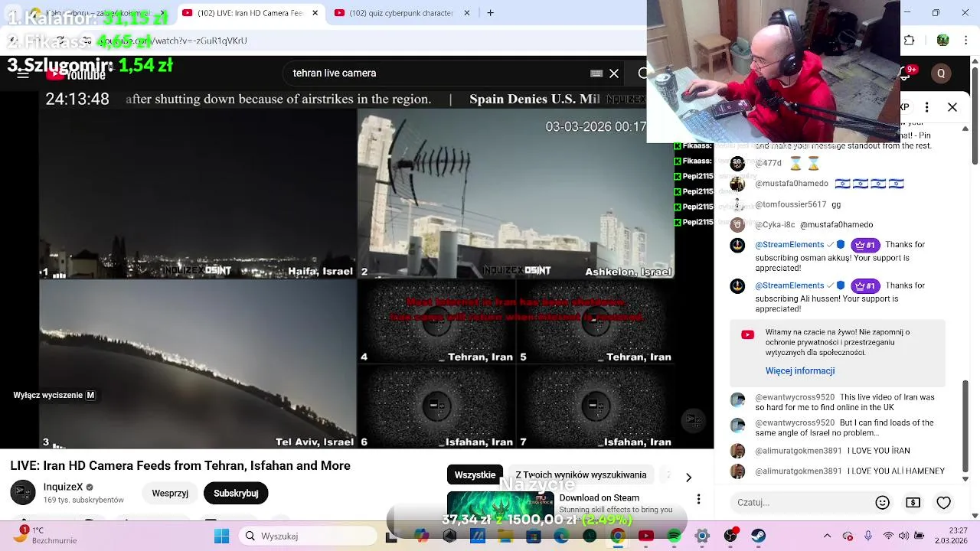
Task: Click StreamElements Ali hussen subscription message
Action: pyautogui.click(x=837, y=297)
